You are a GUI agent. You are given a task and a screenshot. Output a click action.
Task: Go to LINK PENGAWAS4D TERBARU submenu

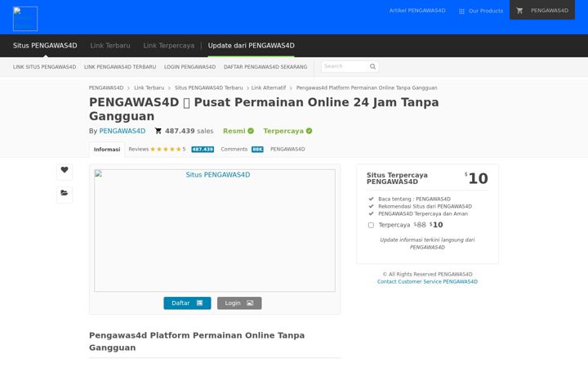click(120, 67)
